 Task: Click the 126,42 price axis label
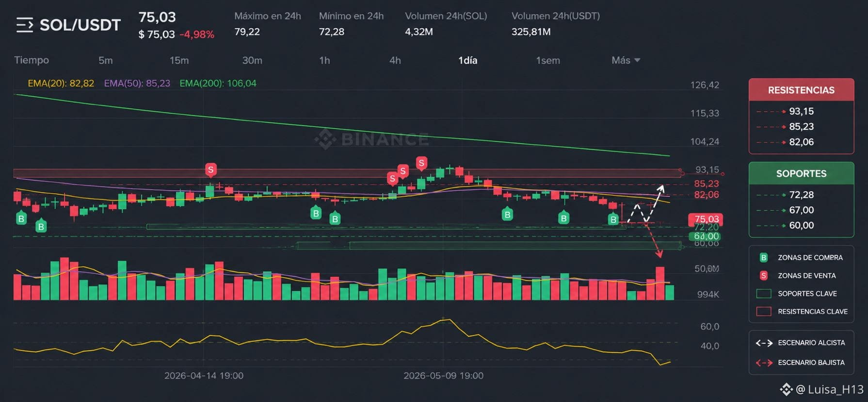705,85
